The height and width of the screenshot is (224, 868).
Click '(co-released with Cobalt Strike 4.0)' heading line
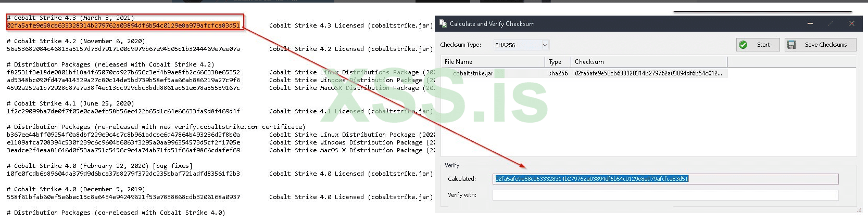[x=116, y=213]
